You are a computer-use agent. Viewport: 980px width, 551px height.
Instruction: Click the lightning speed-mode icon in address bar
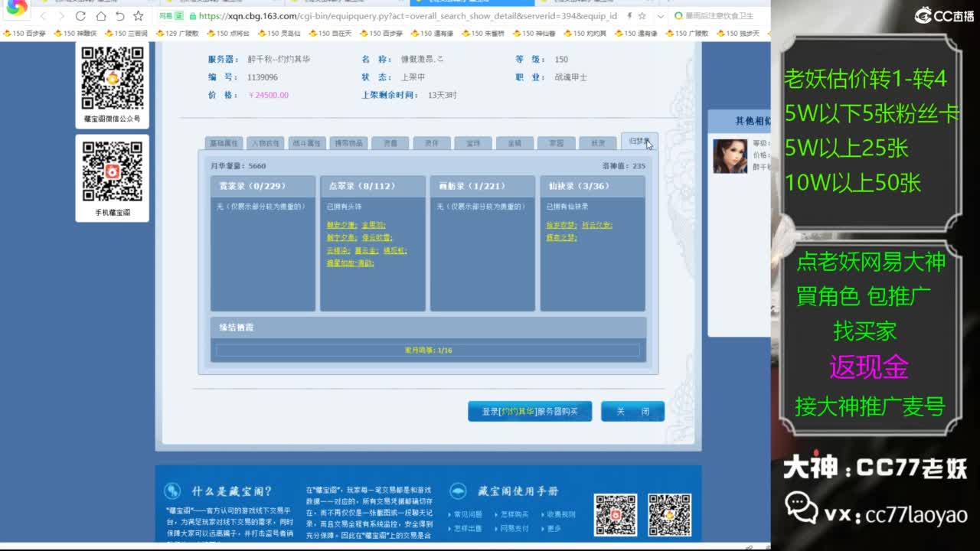(629, 16)
